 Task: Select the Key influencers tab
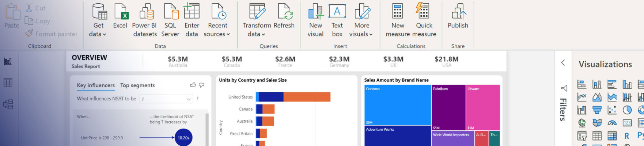(x=96, y=85)
